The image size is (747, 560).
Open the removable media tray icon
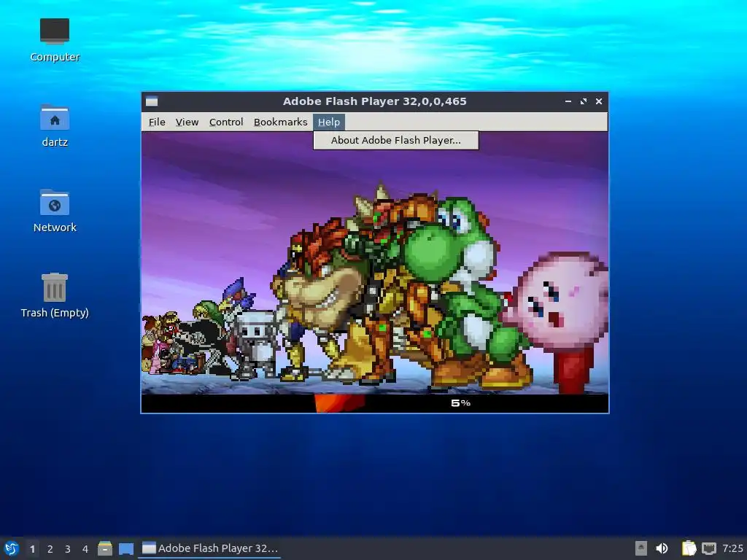(x=641, y=548)
